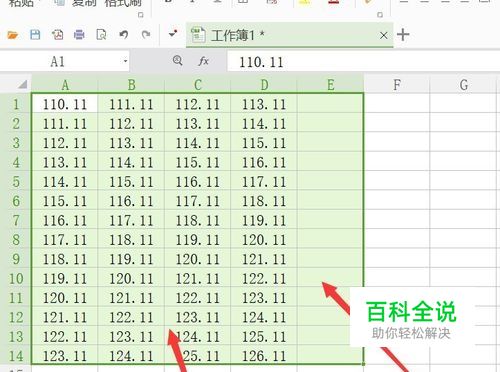
Task: Select cell D7 with 119.11
Action: coord(264,220)
